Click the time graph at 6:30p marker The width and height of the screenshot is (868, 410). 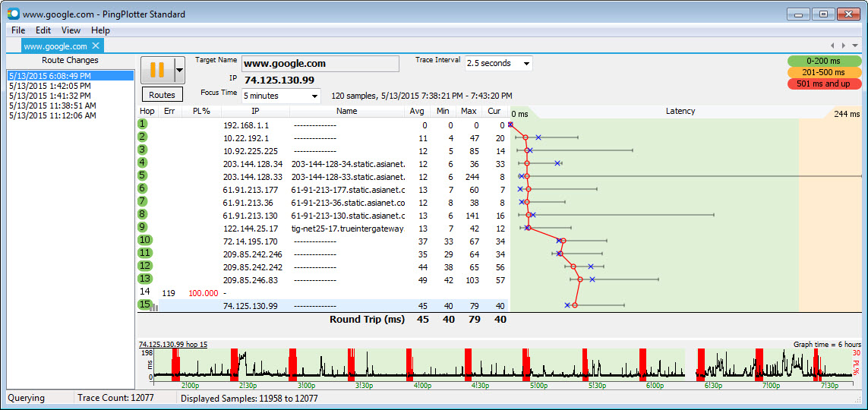[x=714, y=385]
